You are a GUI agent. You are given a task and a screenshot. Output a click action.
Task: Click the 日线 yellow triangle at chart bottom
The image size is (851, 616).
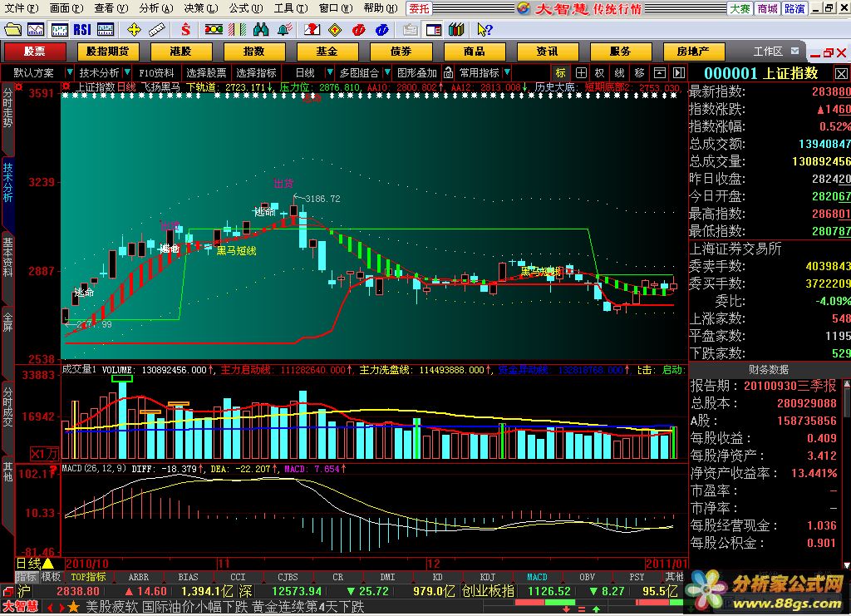click(x=48, y=564)
